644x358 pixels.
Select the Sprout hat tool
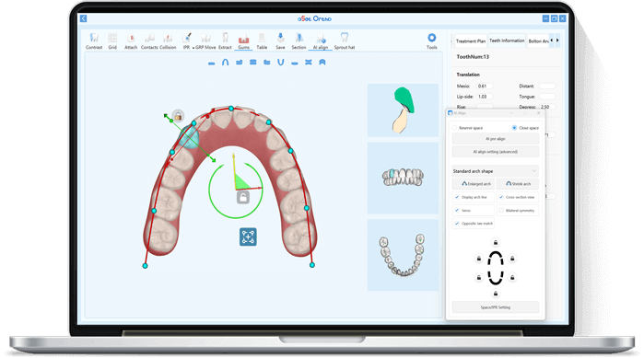click(345, 41)
